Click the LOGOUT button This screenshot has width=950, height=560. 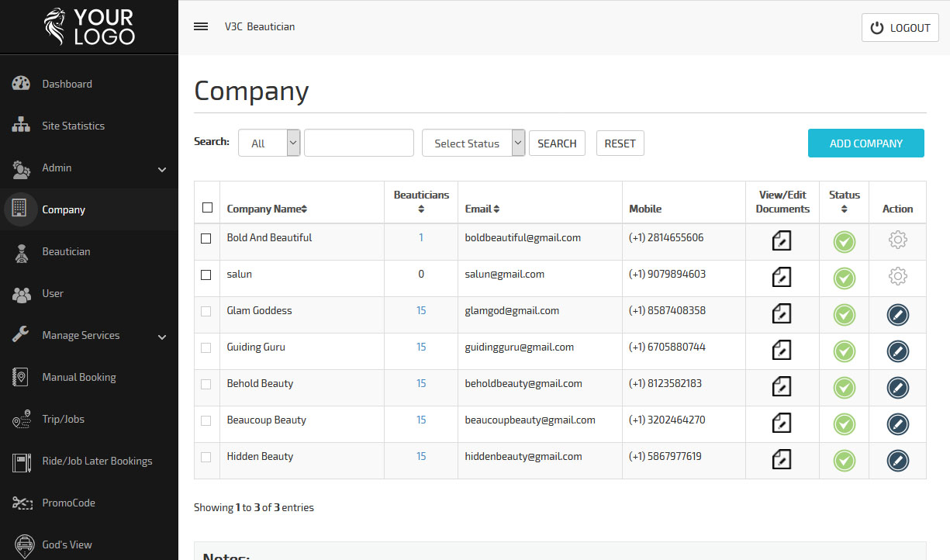click(900, 27)
